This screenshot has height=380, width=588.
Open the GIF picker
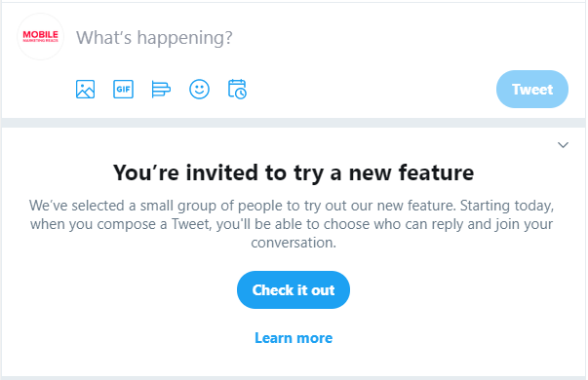click(124, 90)
